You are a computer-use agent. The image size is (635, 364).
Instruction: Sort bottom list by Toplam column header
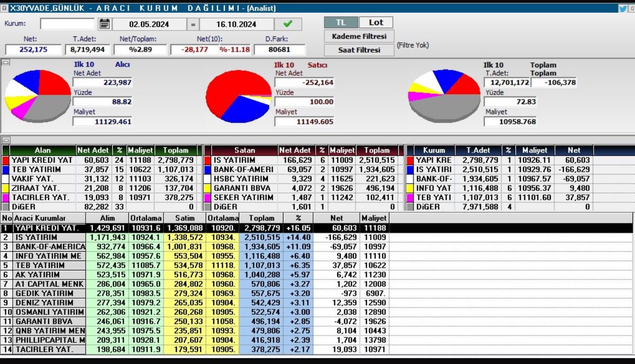click(261, 218)
